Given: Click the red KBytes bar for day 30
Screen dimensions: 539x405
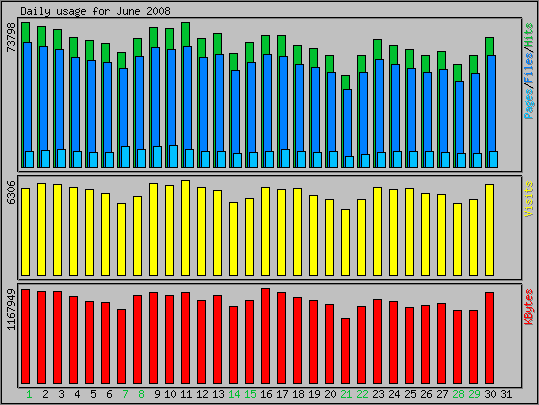Looking at the screenshot, I should coord(490,338).
